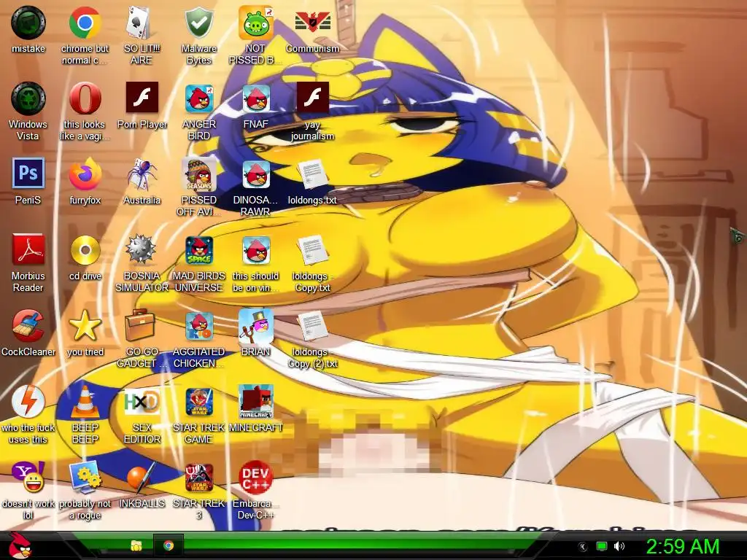The height and width of the screenshot is (560, 747).
Task: Launch the 'Embarca... Dev-C++' icon
Action: [x=255, y=478]
